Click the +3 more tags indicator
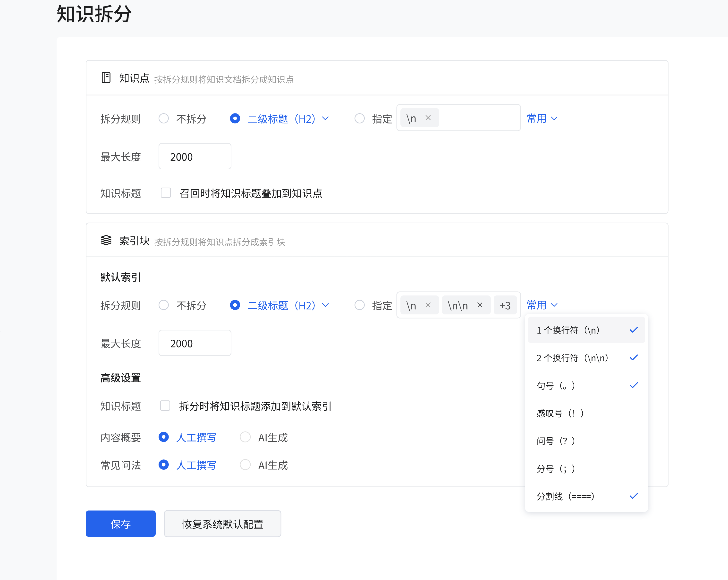Viewport: 728px width, 580px height. click(505, 305)
